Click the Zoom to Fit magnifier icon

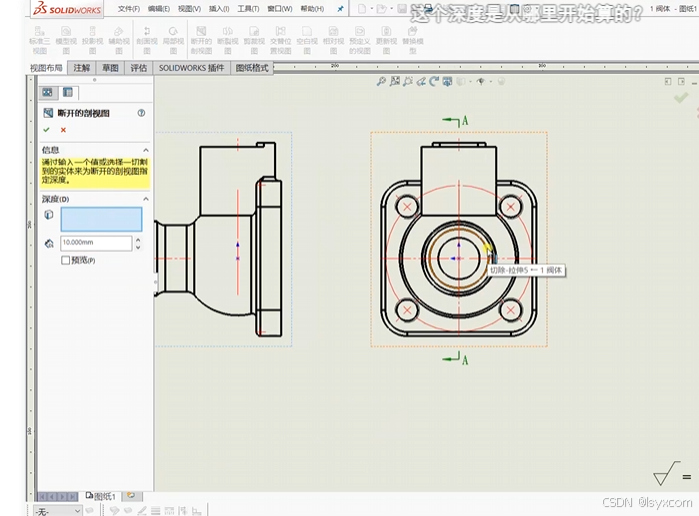tap(381, 82)
